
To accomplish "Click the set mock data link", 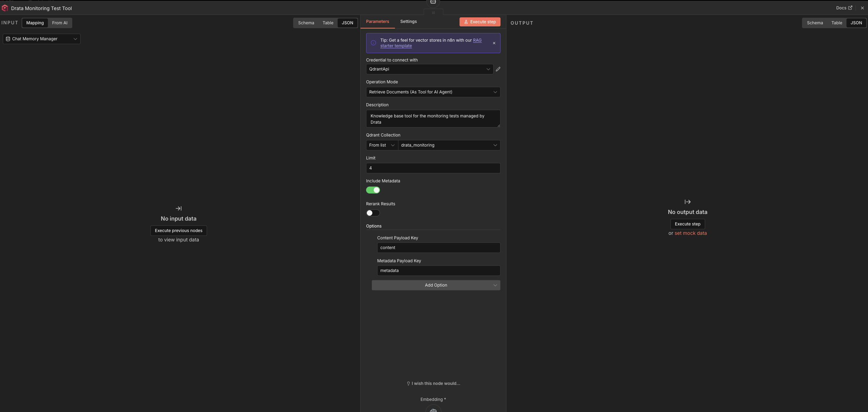I will (691, 233).
